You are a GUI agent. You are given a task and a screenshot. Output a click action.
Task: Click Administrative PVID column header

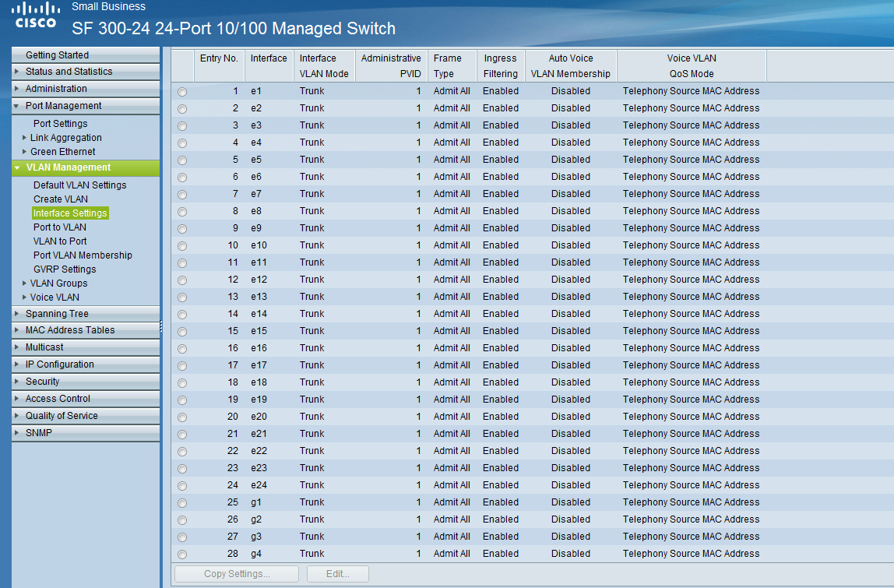391,65
